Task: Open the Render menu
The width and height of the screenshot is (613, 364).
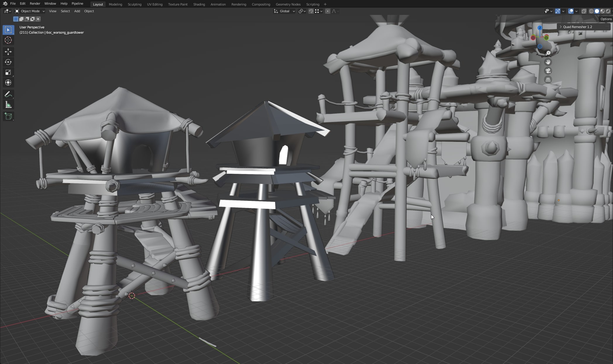Action: tap(35, 4)
